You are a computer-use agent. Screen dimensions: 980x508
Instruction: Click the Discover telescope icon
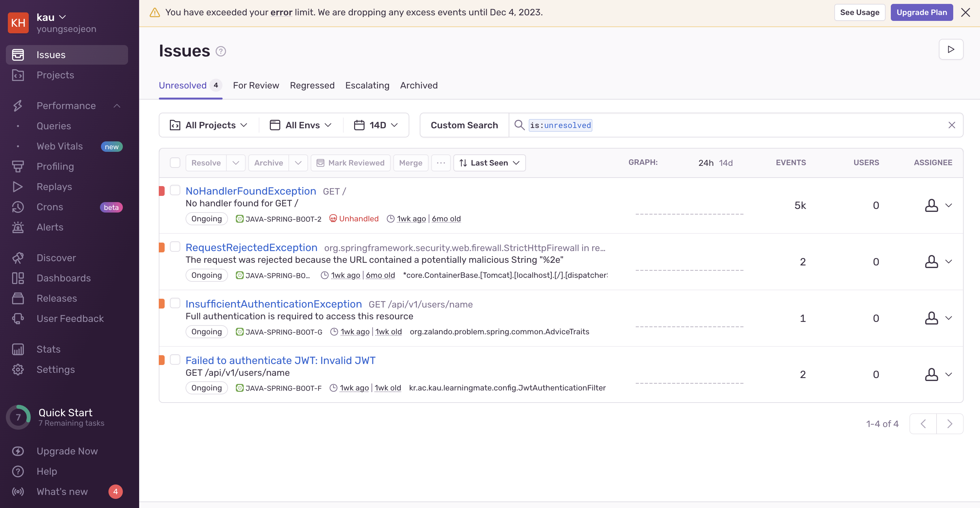[x=18, y=258]
